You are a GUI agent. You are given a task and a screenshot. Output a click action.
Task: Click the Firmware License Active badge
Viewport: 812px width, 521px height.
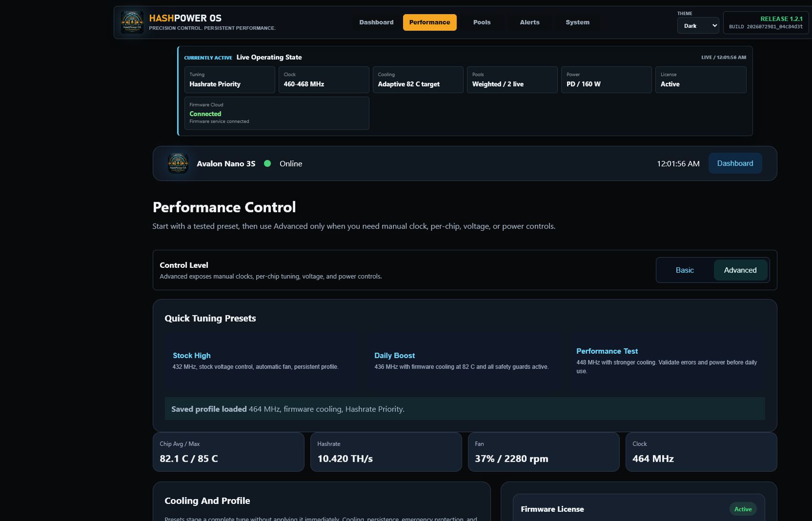click(742, 509)
